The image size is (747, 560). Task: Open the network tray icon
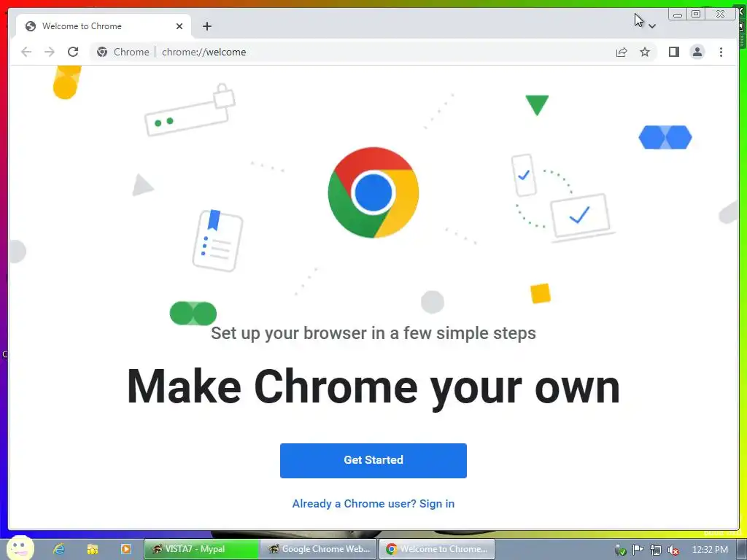click(656, 550)
